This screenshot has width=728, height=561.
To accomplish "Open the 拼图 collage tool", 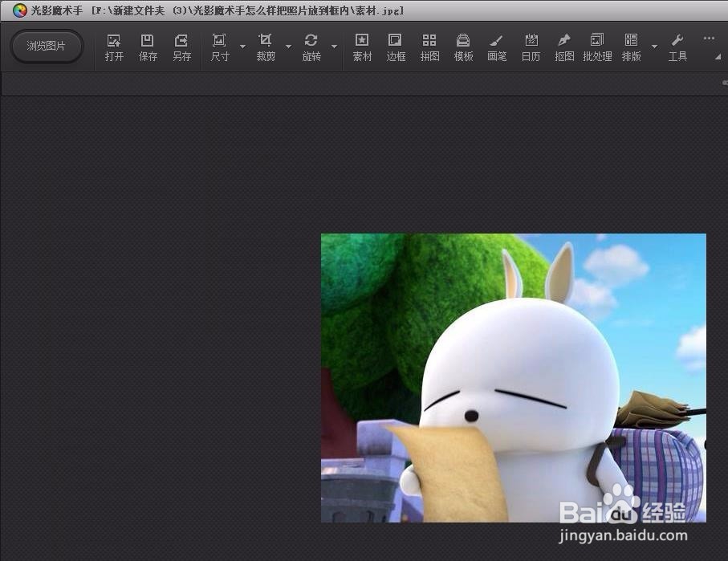I will pyautogui.click(x=429, y=47).
